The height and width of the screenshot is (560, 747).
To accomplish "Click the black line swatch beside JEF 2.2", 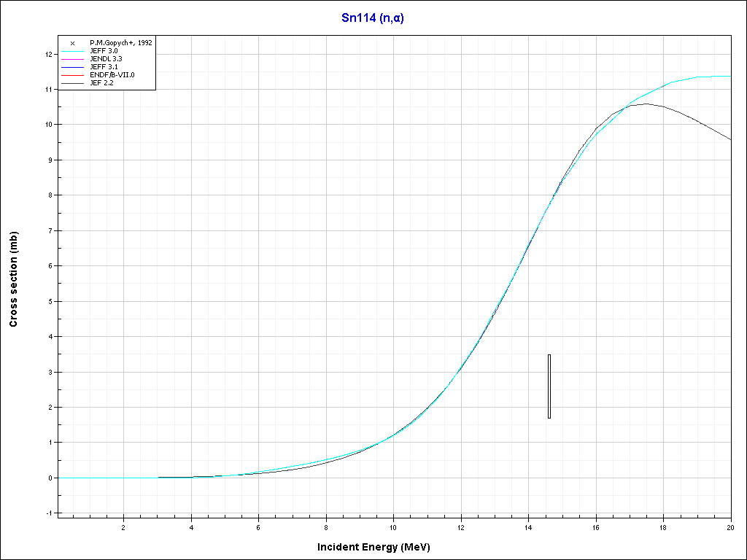I will coord(73,83).
